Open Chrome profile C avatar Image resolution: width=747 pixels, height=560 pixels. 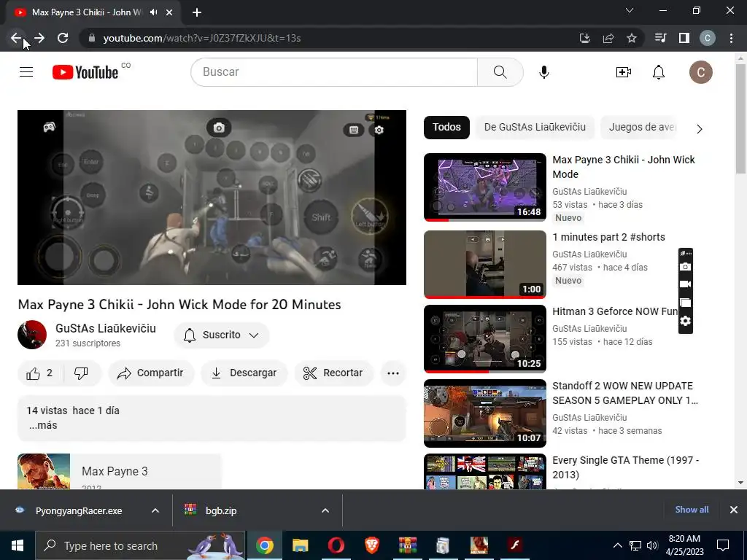[708, 38]
